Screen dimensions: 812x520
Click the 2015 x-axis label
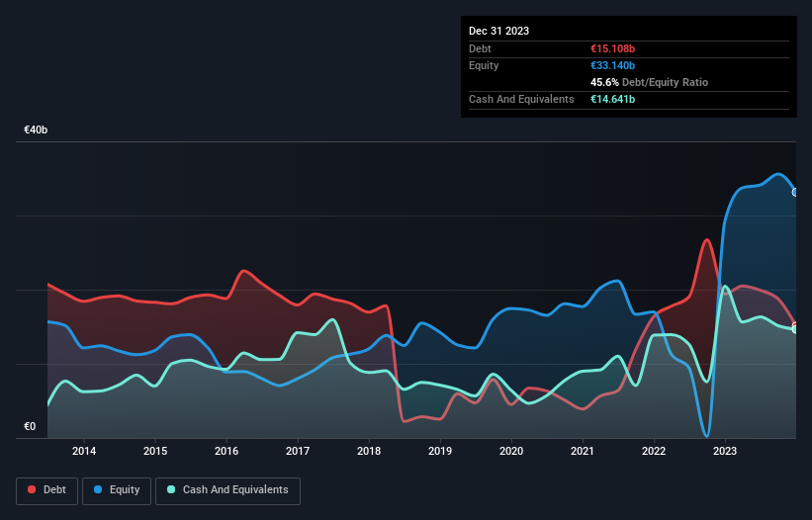point(155,451)
